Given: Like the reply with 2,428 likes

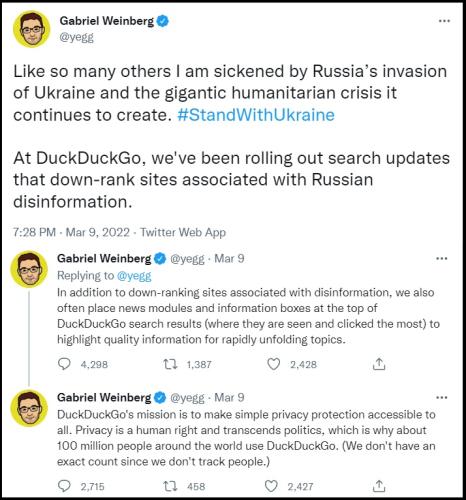Looking at the screenshot, I should point(274,364).
